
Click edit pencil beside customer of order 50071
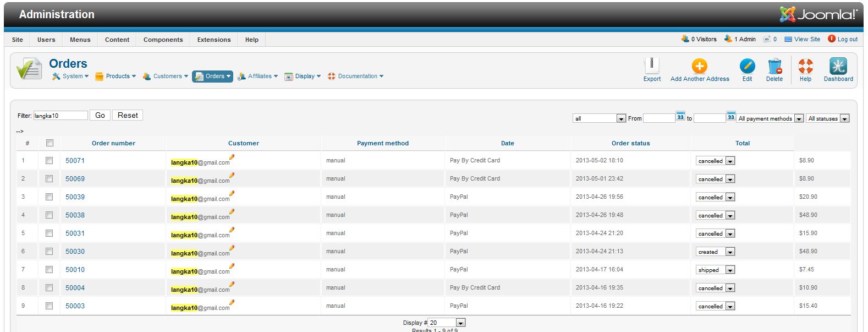232,157
